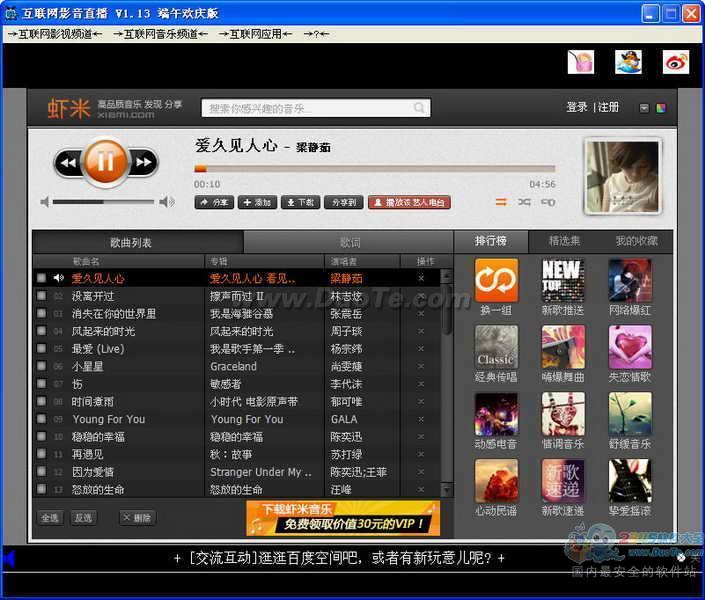Image resolution: width=705 pixels, height=600 pixels.
Task: Click the loud speaker icon for max volume
Action: pyautogui.click(x=167, y=201)
